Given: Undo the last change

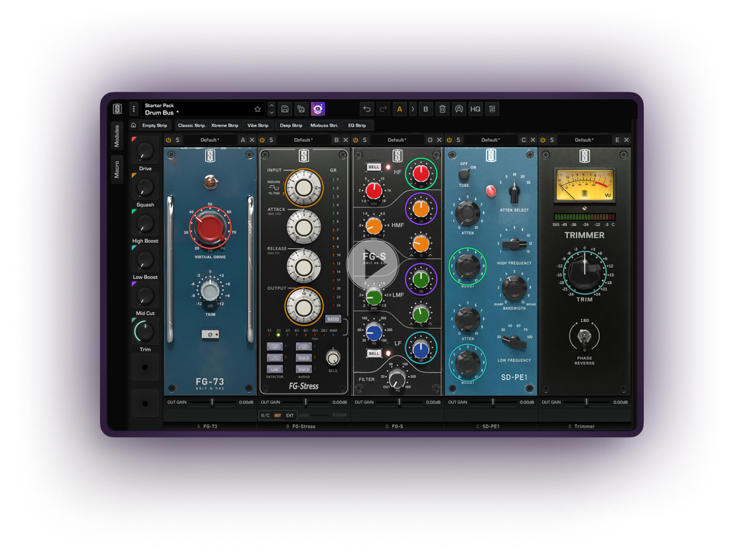Looking at the screenshot, I should click(367, 109).
